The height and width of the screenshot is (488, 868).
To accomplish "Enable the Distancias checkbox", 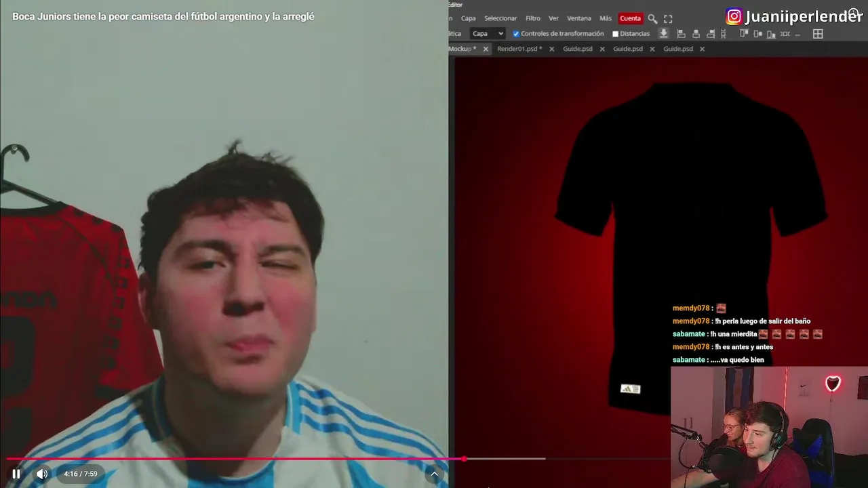I will coord(616,34).
